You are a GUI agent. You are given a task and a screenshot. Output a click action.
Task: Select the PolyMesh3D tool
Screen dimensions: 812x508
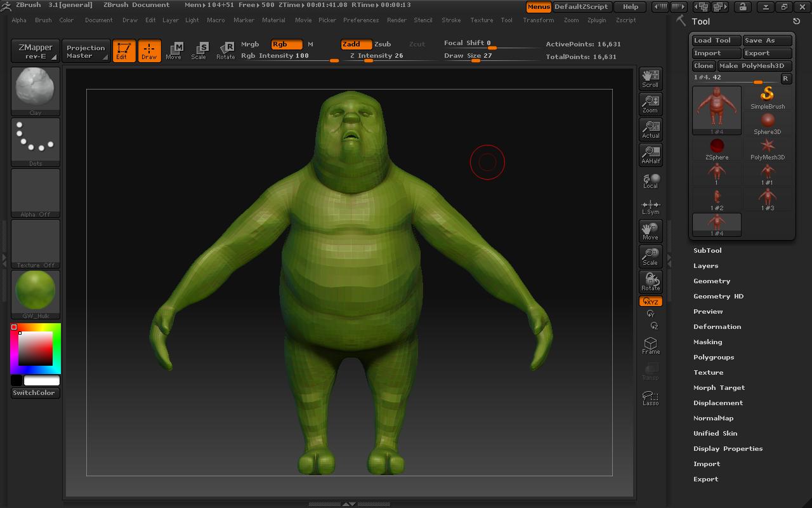(x=768, y=149)
